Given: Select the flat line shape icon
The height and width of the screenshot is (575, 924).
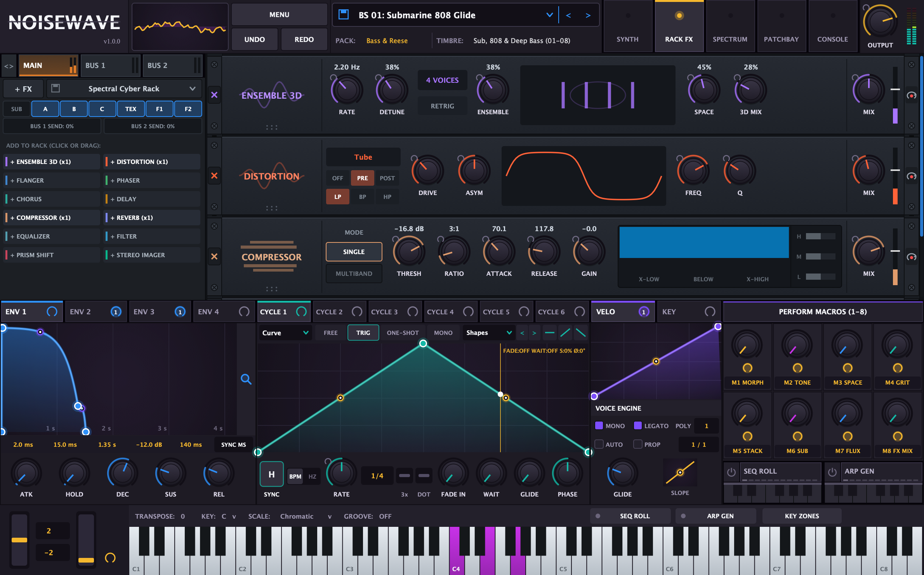Looking at the screenshot, I should click(x=550, y=333).
